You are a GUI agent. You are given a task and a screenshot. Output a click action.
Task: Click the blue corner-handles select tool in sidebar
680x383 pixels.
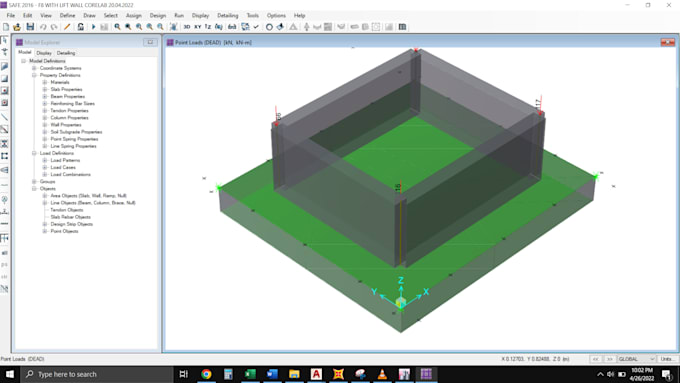point(4,156)
